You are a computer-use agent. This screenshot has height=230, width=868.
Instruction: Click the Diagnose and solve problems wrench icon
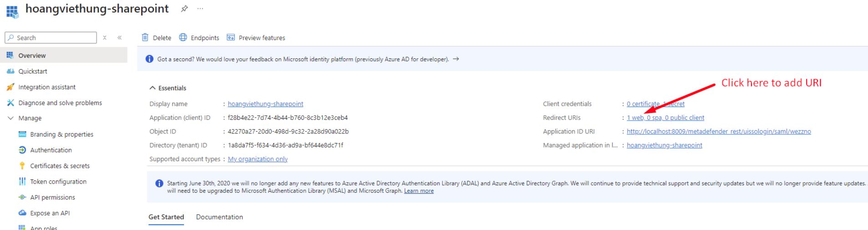(10, 103)
